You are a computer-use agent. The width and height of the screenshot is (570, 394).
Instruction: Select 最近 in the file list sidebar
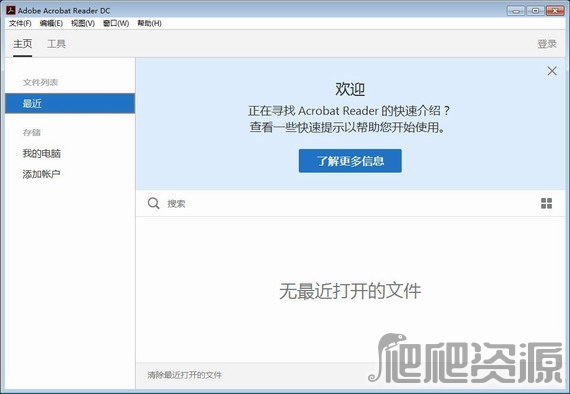(70, 103)
